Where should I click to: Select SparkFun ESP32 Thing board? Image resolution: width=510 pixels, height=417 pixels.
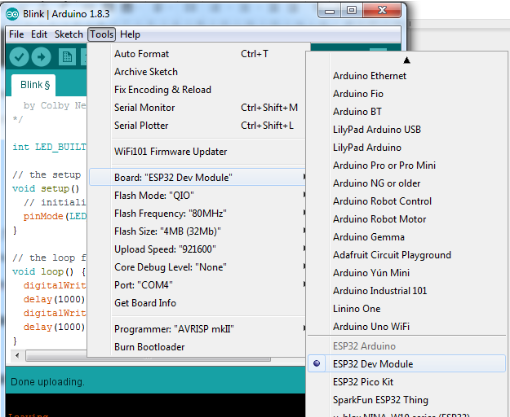click(406, 400)
